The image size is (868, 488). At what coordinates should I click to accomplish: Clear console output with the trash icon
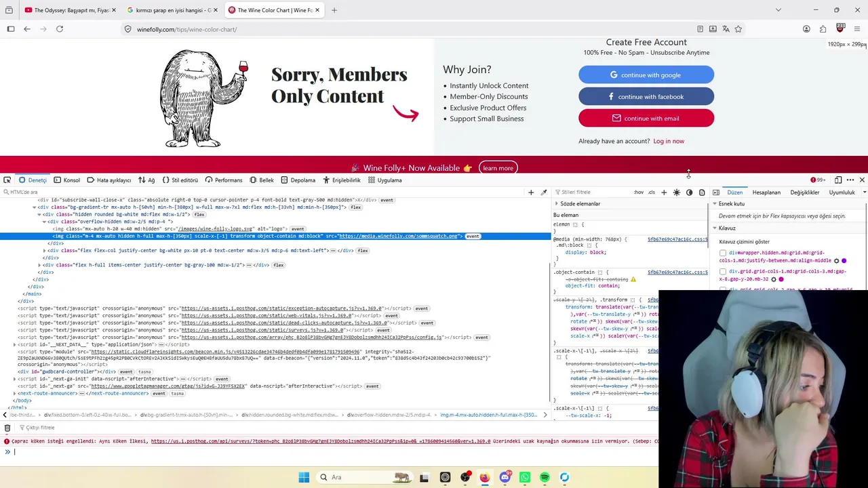7,428
